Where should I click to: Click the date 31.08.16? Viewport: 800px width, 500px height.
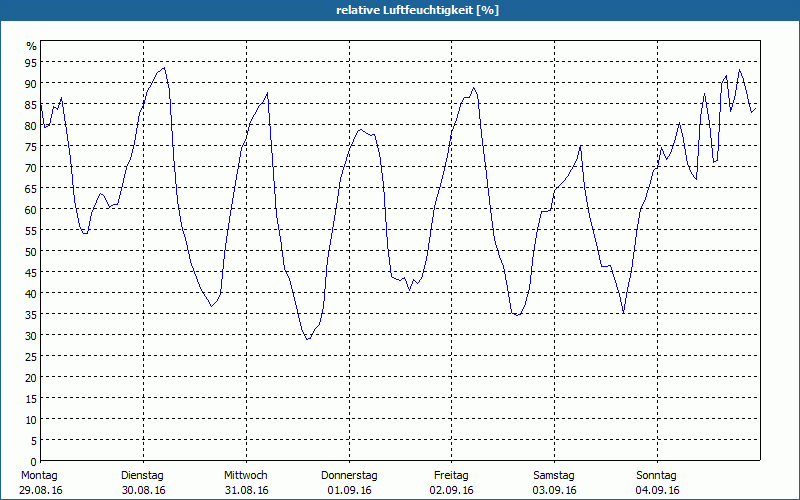246,490
